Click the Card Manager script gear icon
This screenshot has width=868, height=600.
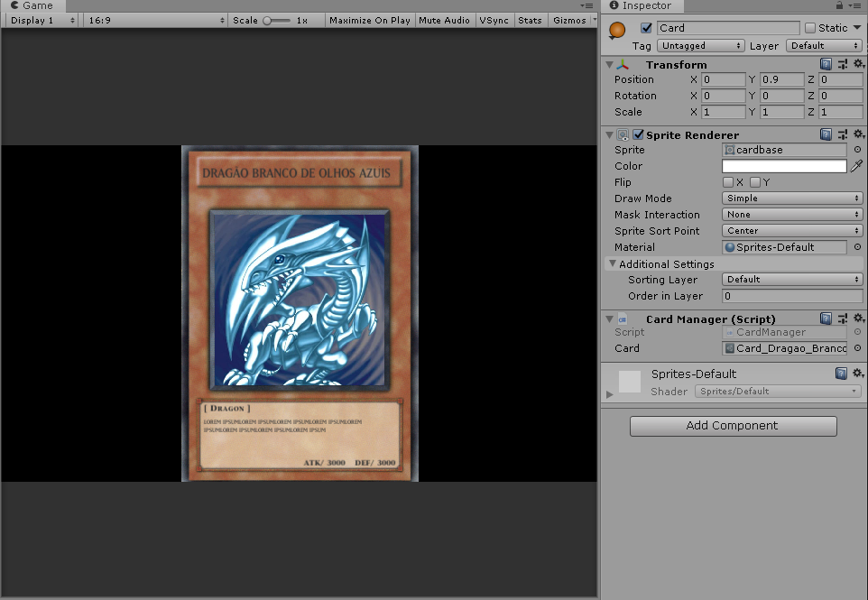point(858,318)
